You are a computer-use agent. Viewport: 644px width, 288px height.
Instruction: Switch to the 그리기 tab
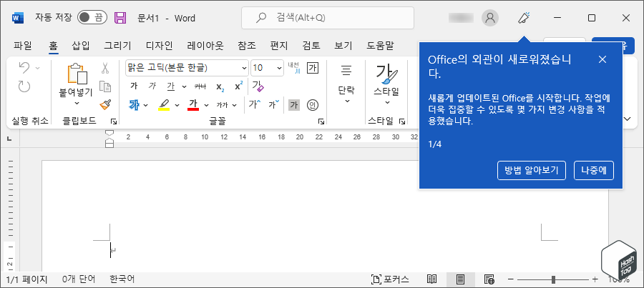click(117, 46)
